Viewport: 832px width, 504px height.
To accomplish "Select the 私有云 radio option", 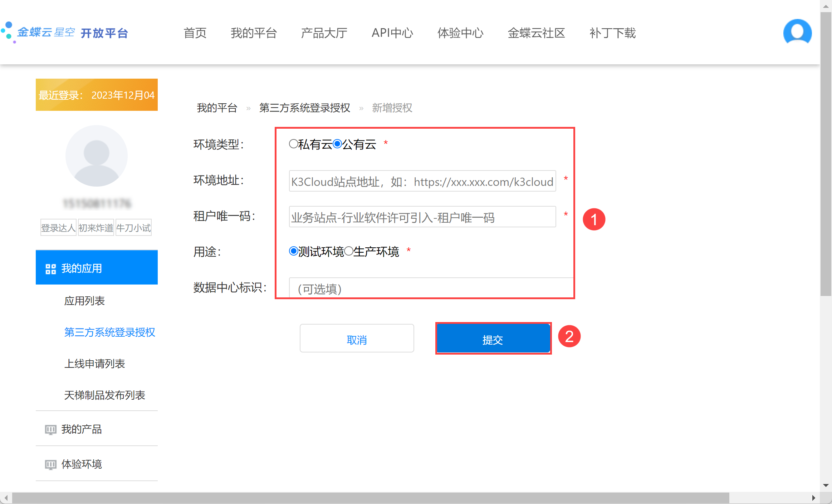I will (293, 144).
